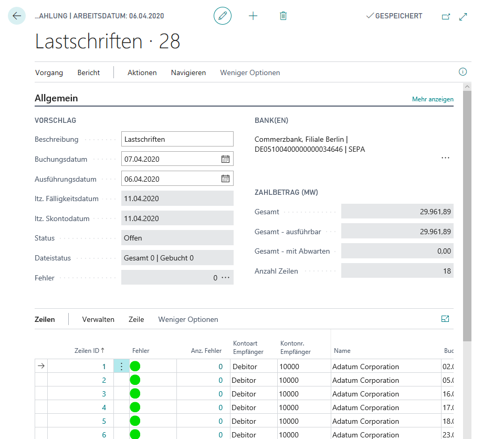The image size is (504, 439).
Task: Open the Verwalten menu in Zeilen
Action: click(x=98, y=319)
